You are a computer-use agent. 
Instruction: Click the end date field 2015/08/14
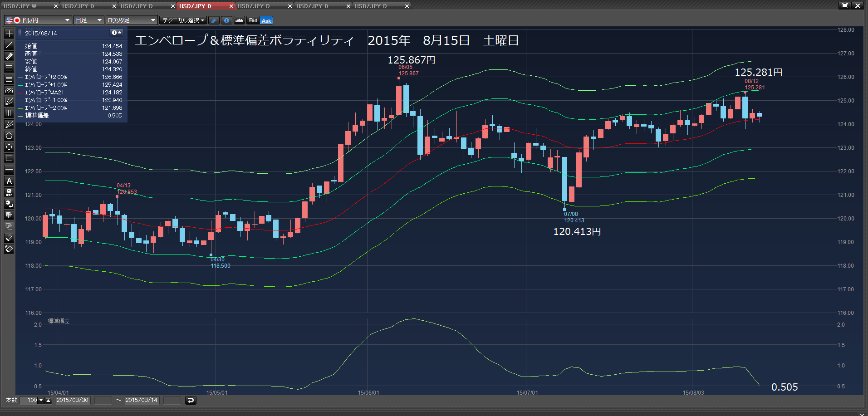(x=142, y=400)
